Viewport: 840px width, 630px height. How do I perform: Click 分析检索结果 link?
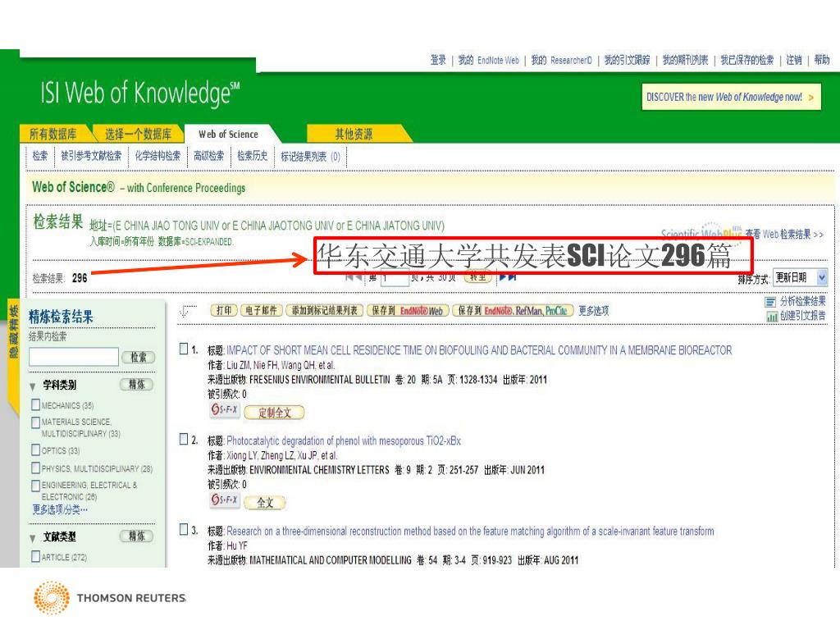802,301
